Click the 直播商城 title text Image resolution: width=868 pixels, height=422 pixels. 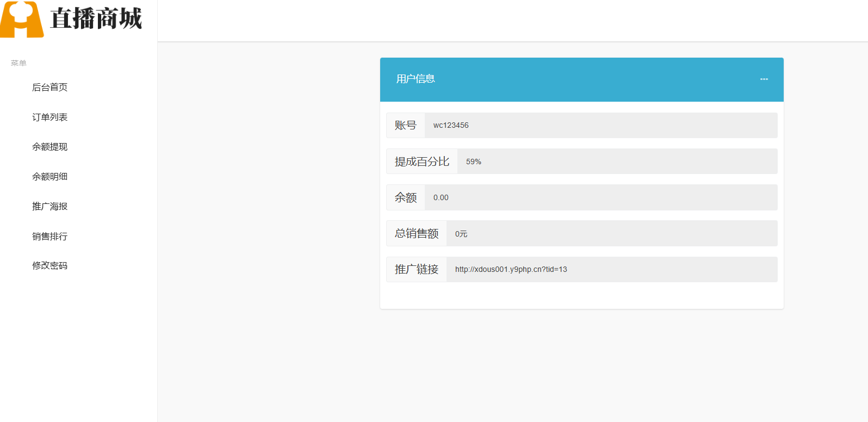(x=96, y=19)
